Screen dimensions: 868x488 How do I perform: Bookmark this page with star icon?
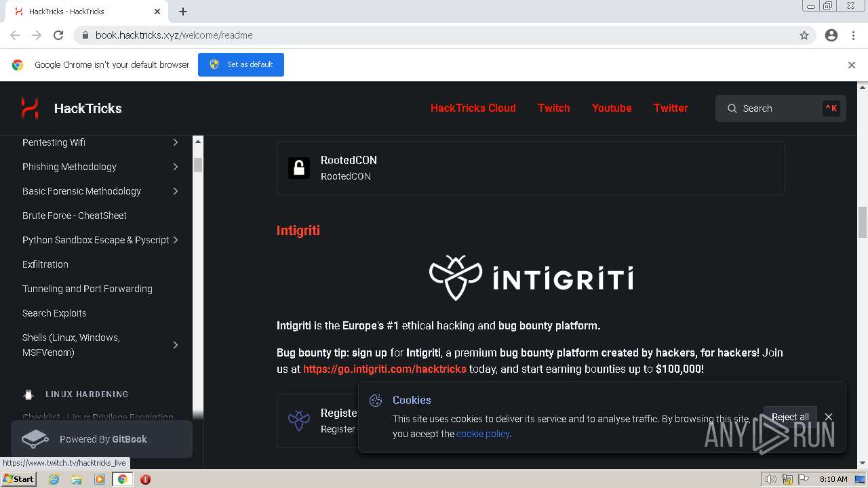(804, 35)
